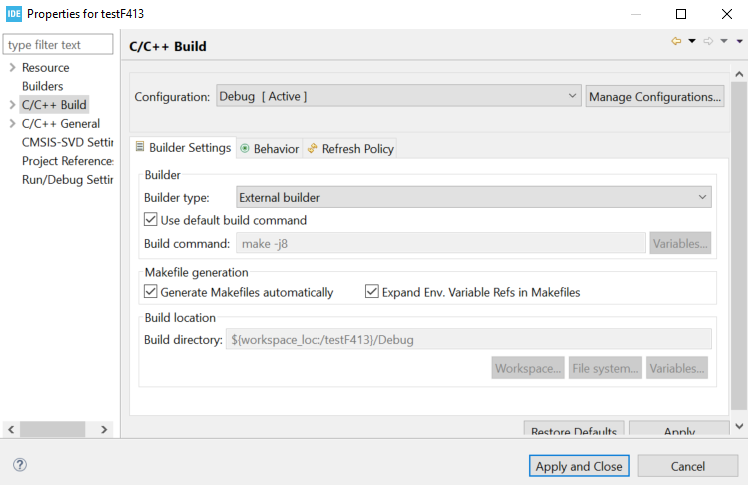Toggle Generate Makefiles automatically checkbox
The height and width of the screenshot is (485, 748).
[x=151, y=291]
